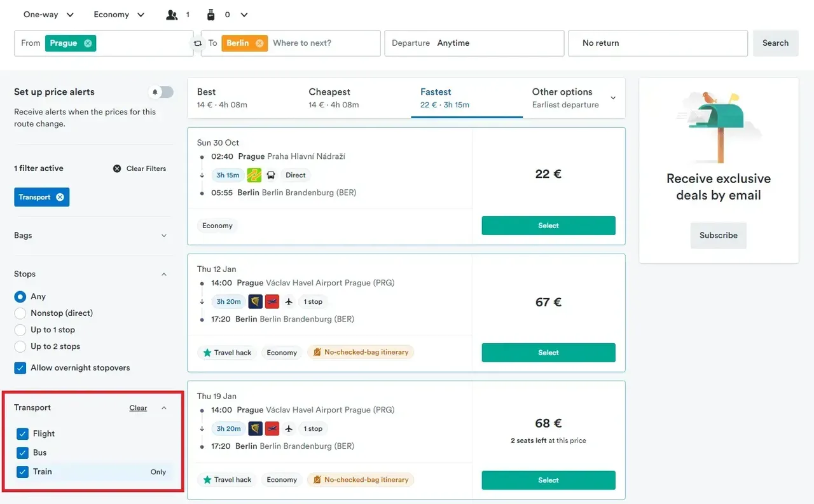814x504 pixels.
Task: Uncheck the Flight transport checkbox
Action: (23, 434)
